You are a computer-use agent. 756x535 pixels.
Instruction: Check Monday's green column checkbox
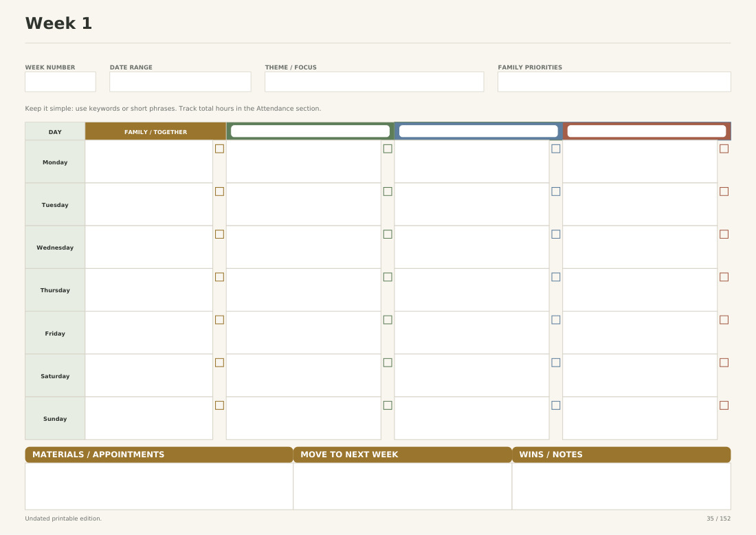coord(388,149)
